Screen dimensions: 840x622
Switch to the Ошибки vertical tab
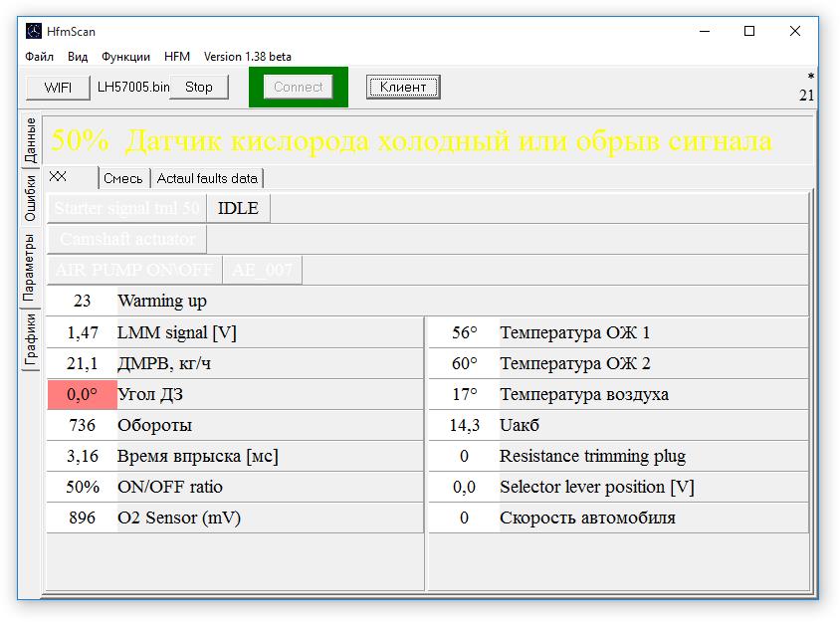(x=31, y=197)
